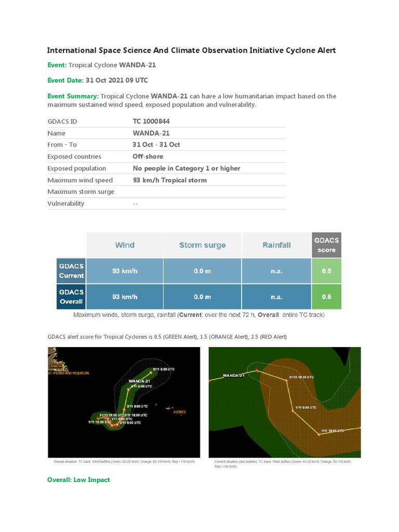
Task: Click the GDACS Overall score 0.5 green cell
Action: [326, 297]
